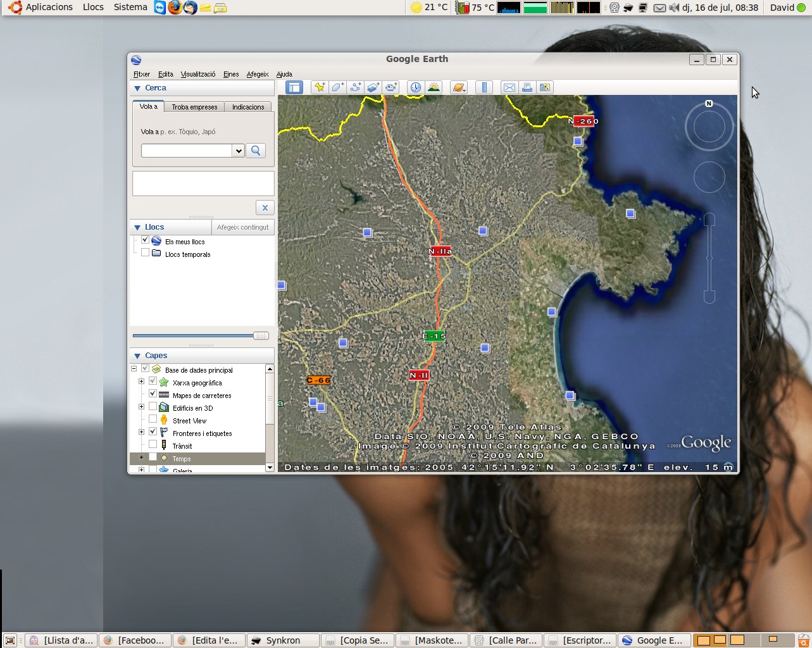Select the Record a Tour camera icon
The height and width of the screenshot is (648, 812).
point(391,87)
